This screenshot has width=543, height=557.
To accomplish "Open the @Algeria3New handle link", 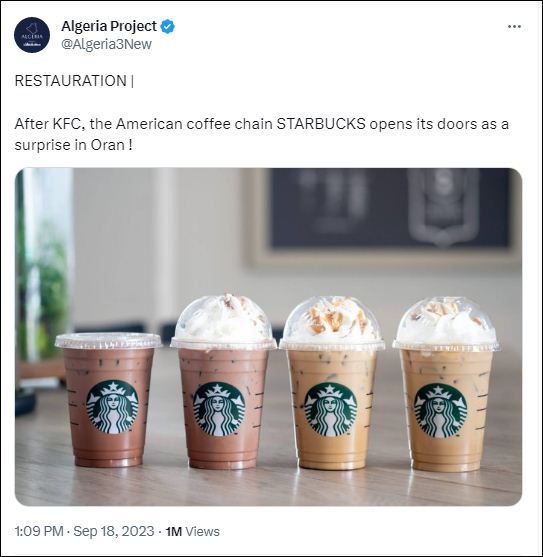I will click(x=106, y=44).
